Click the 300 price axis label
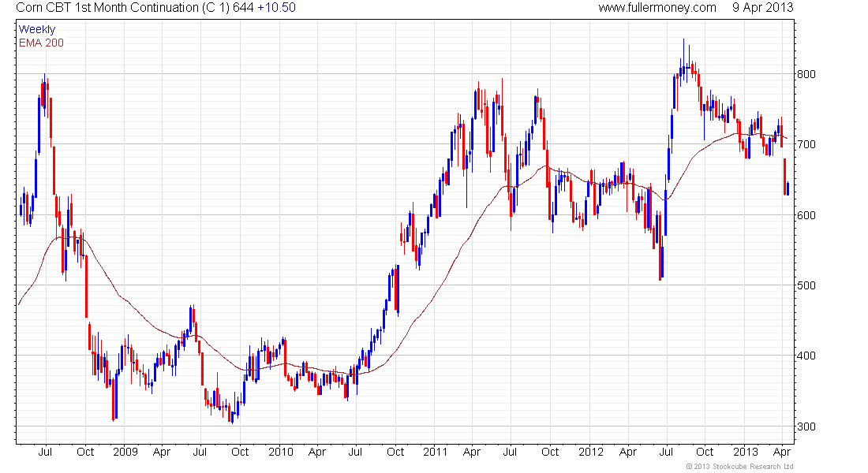This screenshot has width=868, height=473. click(806, 426)
